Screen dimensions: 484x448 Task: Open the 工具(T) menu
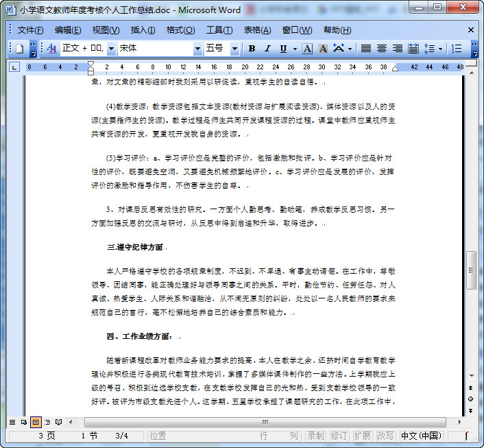[219, 30]
